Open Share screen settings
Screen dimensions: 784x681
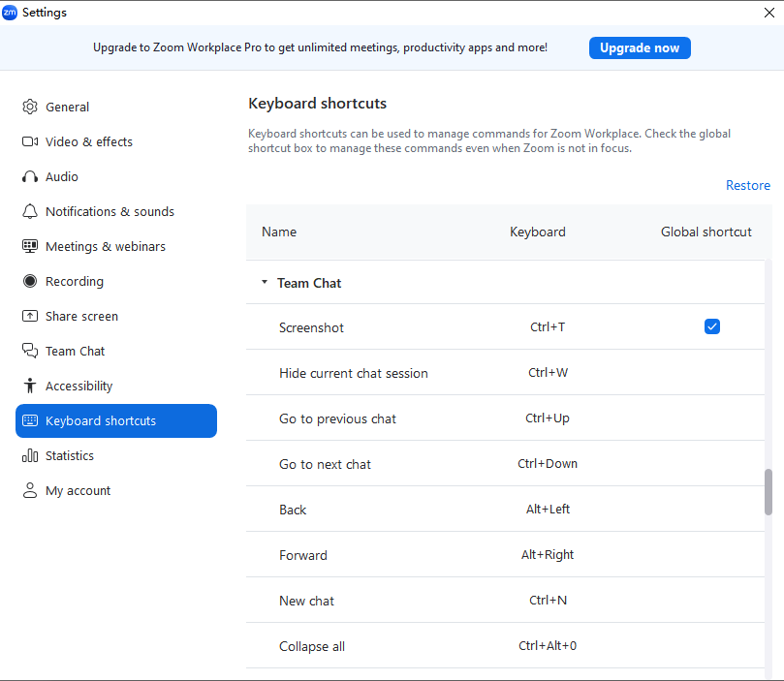[x=116, y=316]
